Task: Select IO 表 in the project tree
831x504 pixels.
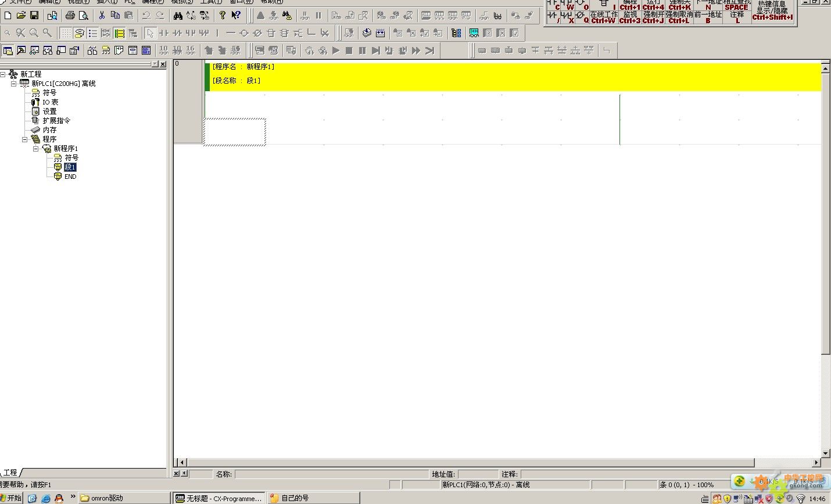Action: 50,102
